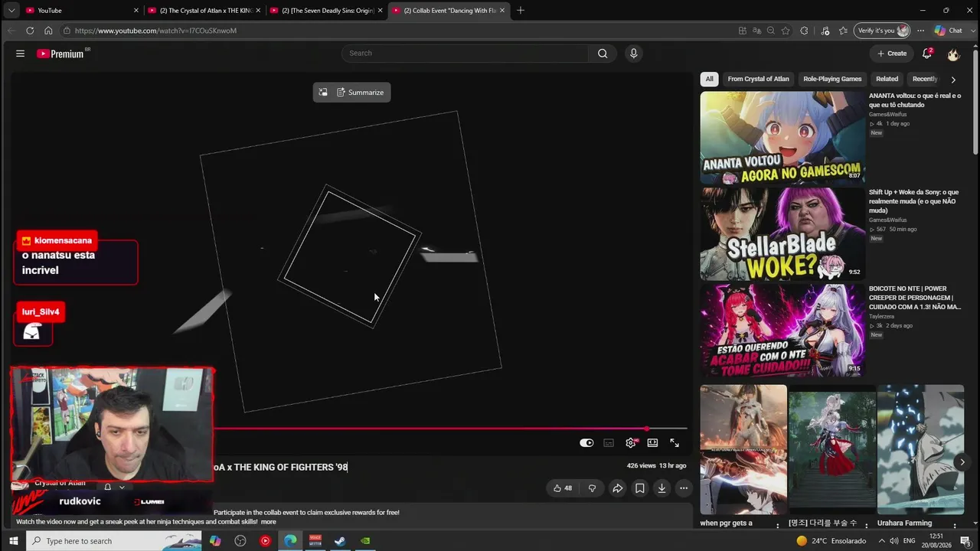The image size is (980, 551).
Task: Open options for 'when pgr gets a' short
Action: [778, 525]
